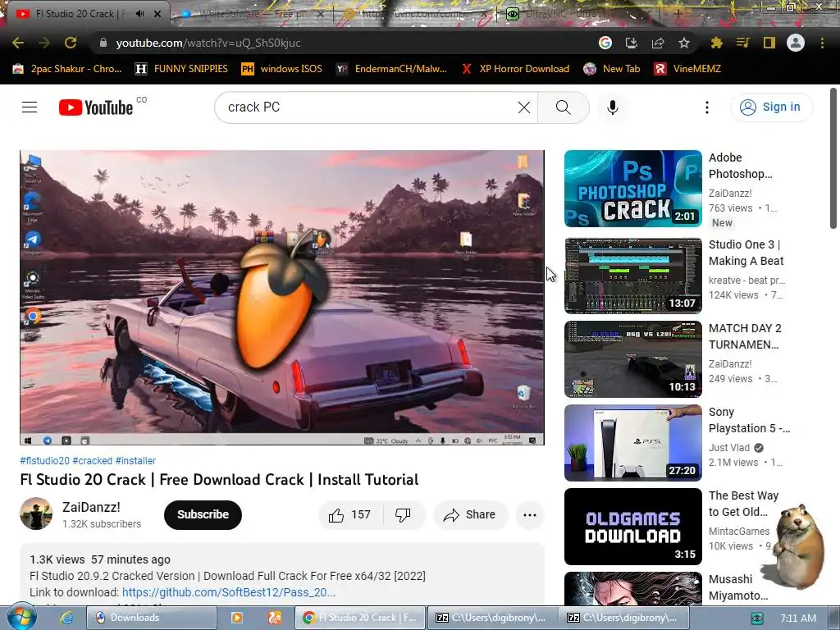
Task: Open the ZaiDanzz! channel name link
Action: pyautogui.click(x=91, y=507)
